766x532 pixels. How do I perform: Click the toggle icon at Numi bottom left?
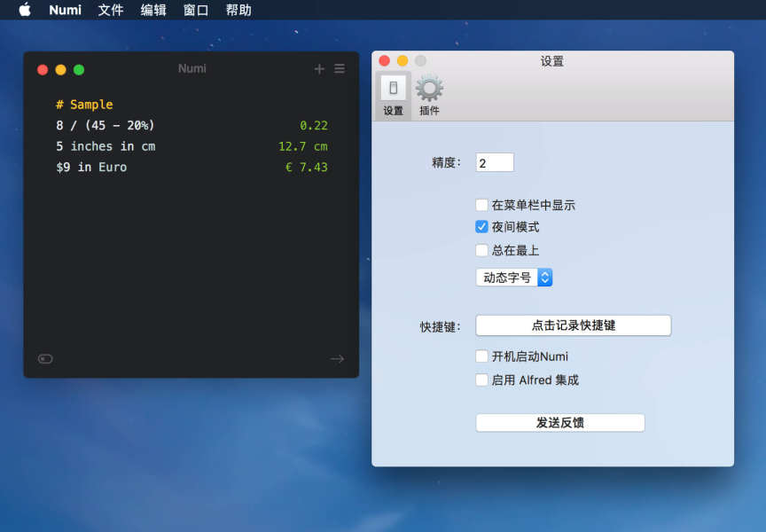click(45, 359)
